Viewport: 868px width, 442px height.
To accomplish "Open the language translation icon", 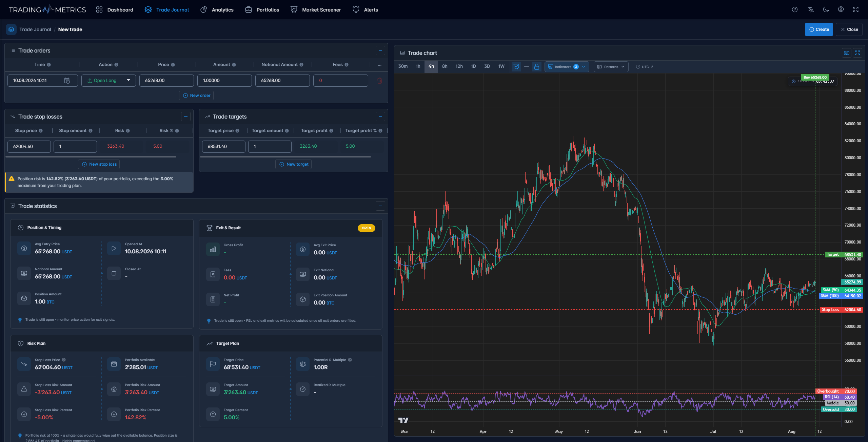I will (811, 9).
